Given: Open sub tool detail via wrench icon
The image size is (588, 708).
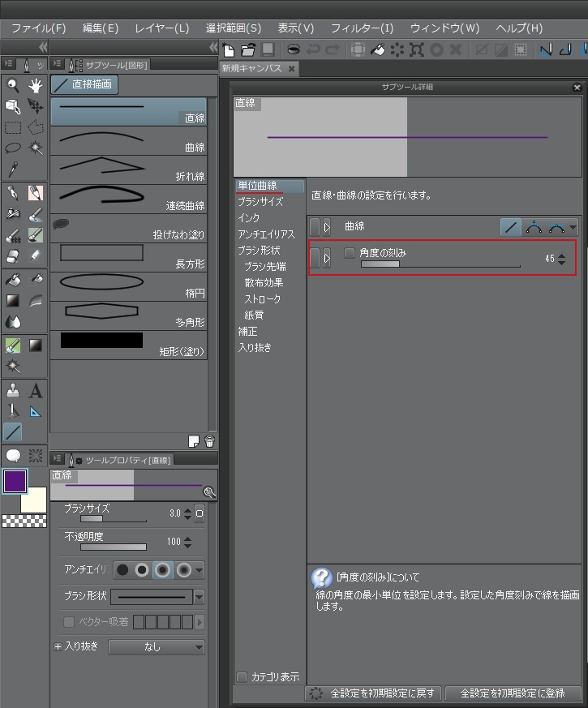Looking at the screenshot, I should (x=209, y=492).
